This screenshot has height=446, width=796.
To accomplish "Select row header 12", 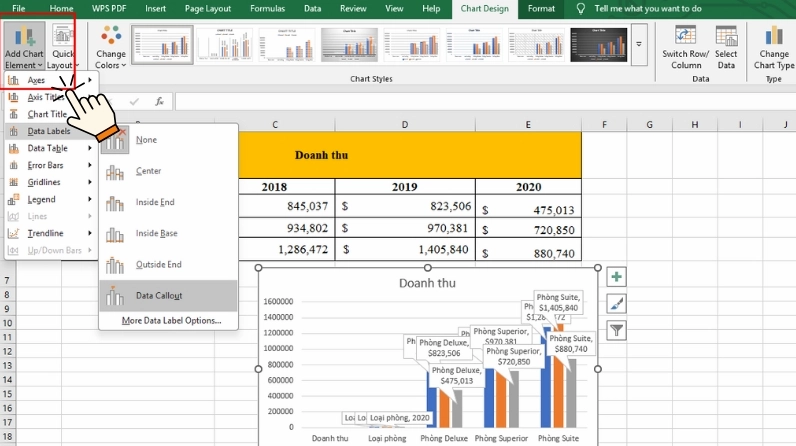I will pos(7,351).
